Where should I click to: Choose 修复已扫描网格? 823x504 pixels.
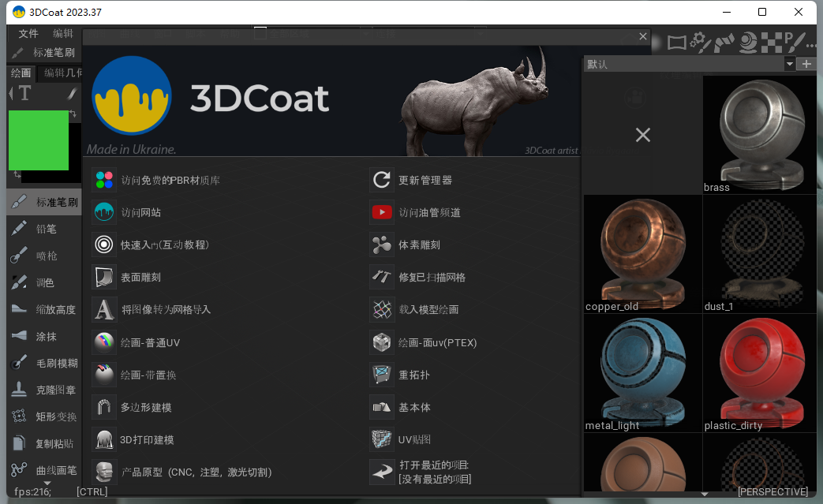point(417,278)
